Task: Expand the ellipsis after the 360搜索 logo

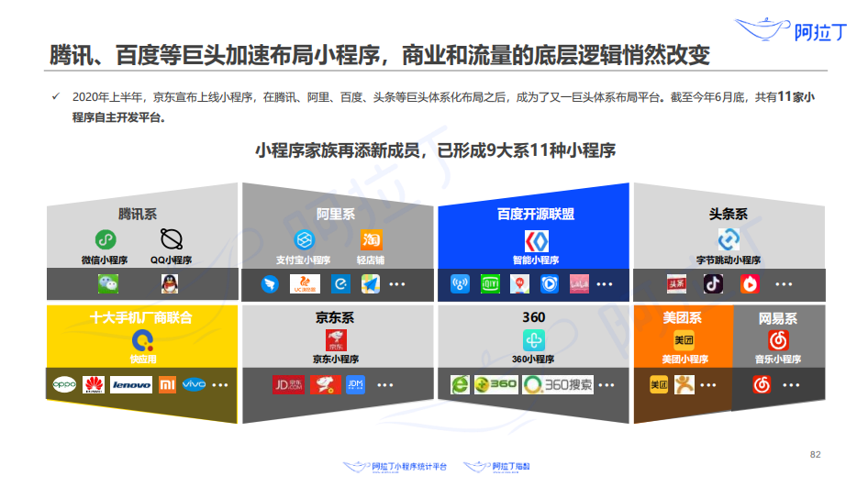Action: 609,385
